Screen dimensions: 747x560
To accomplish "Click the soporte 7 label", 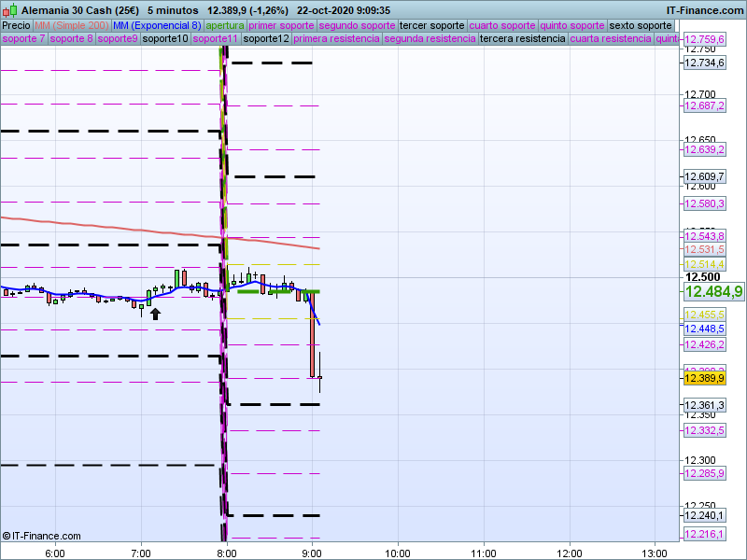I will pos(24,38).
